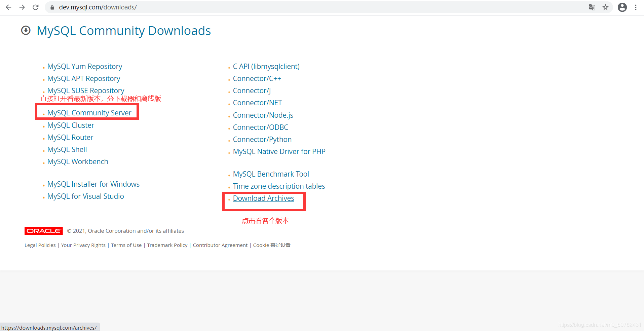Image resolution: width=644 pixels, height=331 pixels.
Task: Click the Oracle copyright notice text
Action: 125,231
